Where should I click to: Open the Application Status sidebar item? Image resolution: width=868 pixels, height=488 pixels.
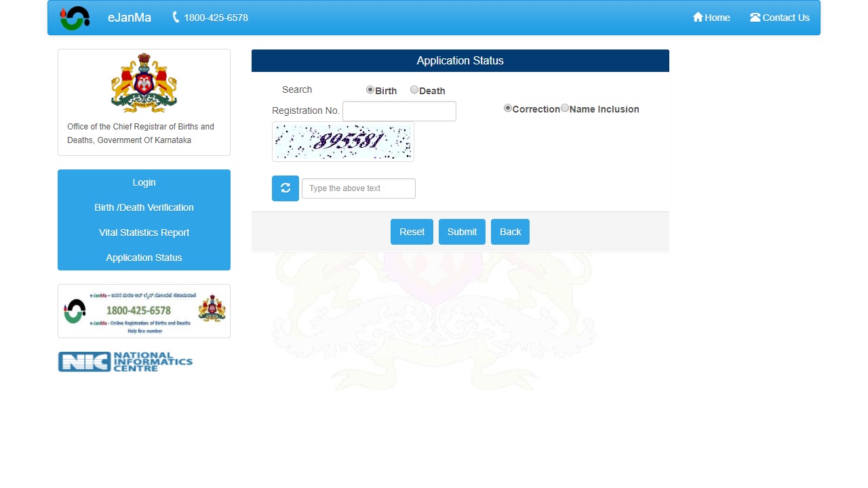pos(144,258)
